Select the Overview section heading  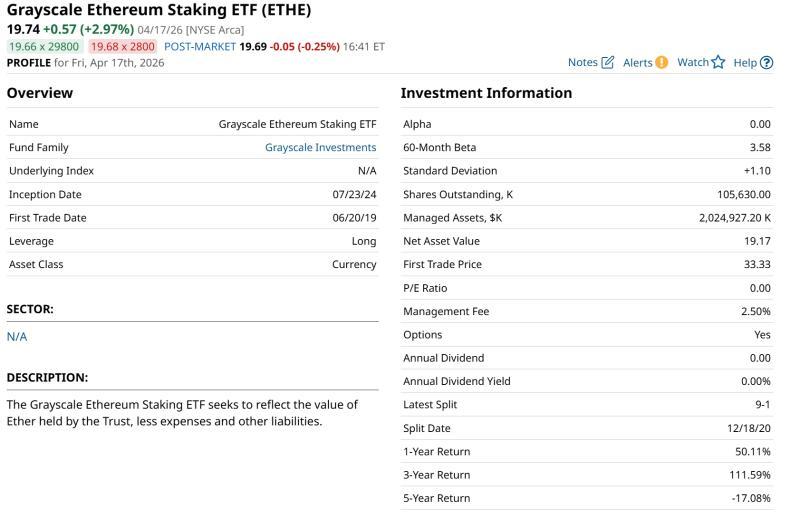40,93
